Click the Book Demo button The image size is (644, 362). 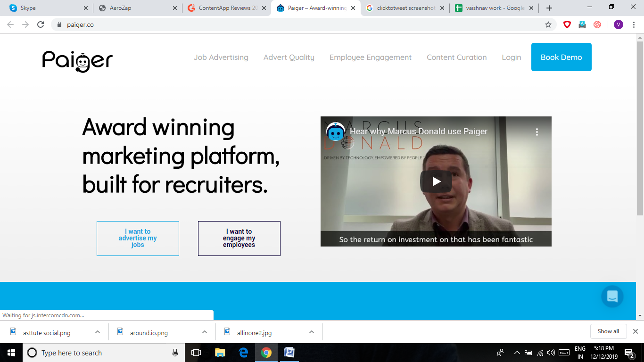[561, 57]
